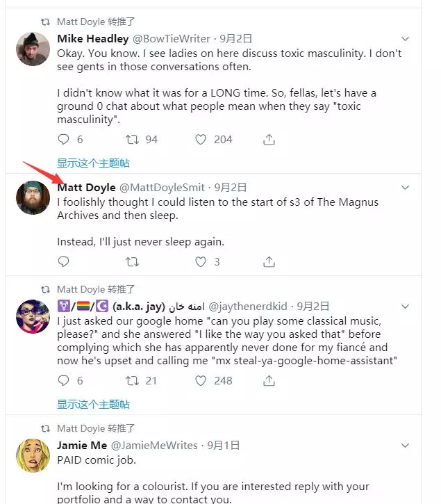Show the thread under jay's tweet
This screenshot has width=441, height=504.
[93, 404]
